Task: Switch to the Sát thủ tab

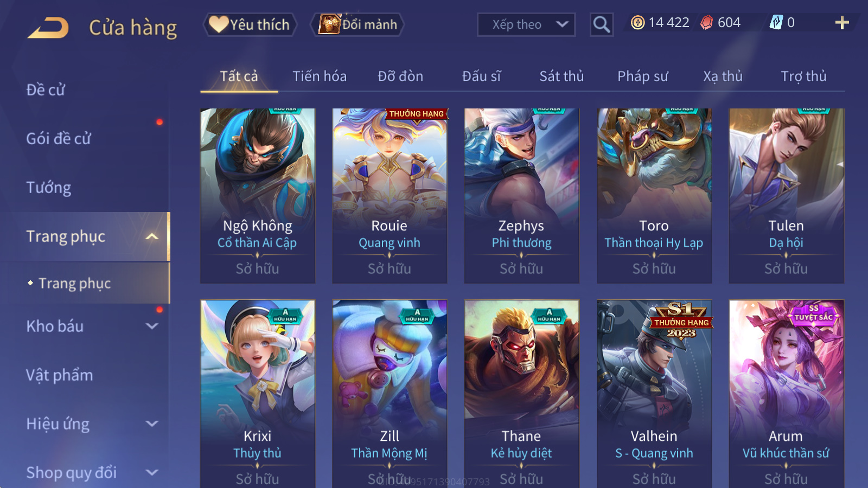Action: point(561,76)
